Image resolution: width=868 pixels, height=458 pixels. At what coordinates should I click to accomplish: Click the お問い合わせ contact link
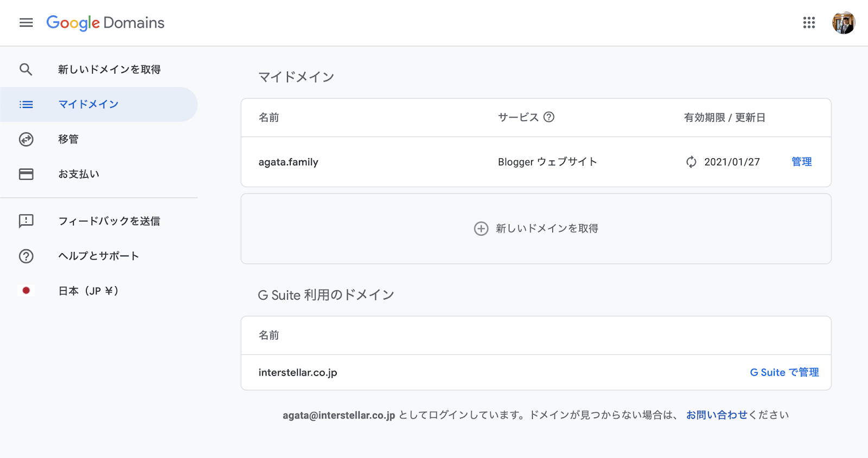pyautogui.click(x=717, y=415)
